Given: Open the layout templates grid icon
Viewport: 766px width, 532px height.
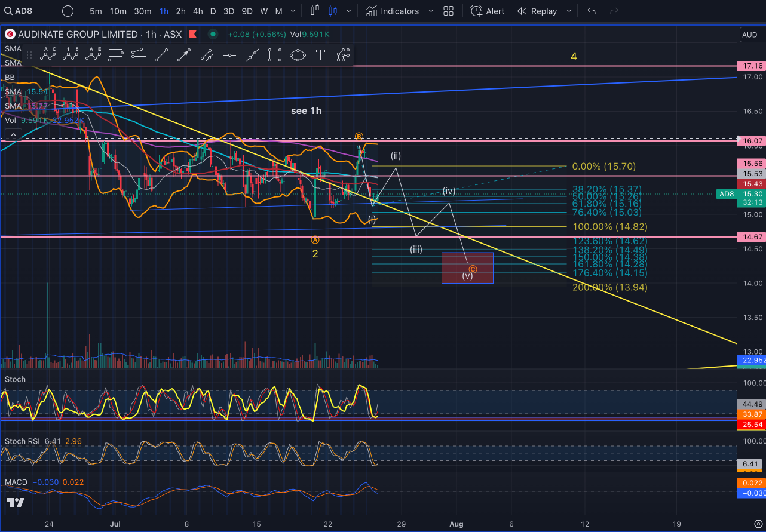Looking at the screenshot, I should click(x=449, y=11).
